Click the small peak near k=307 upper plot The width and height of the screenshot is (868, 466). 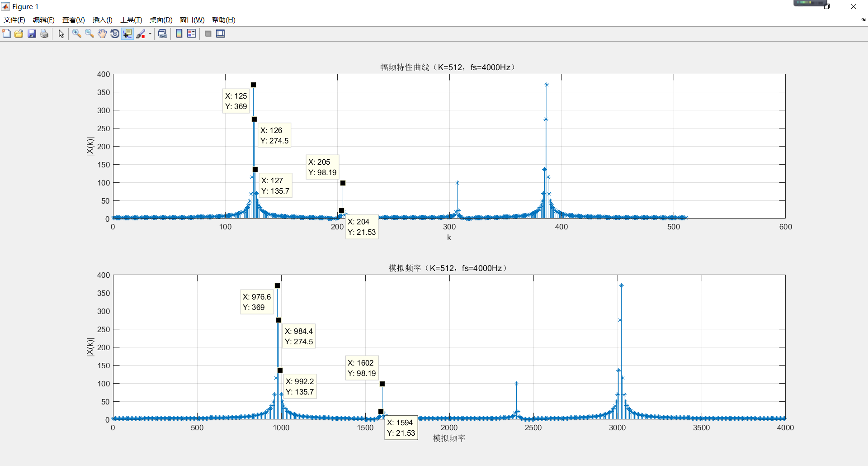pos(457,183)
